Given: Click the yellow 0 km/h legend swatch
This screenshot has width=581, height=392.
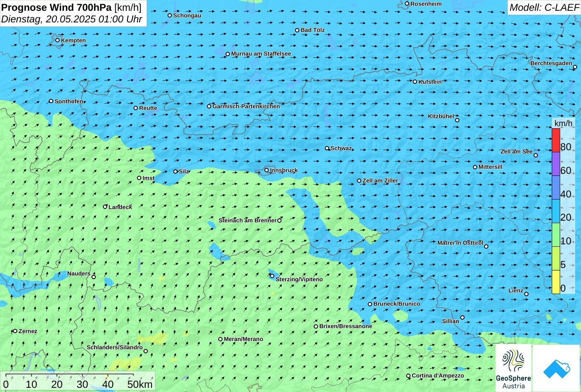Looking at the screenshot, I should click(556, 282).
